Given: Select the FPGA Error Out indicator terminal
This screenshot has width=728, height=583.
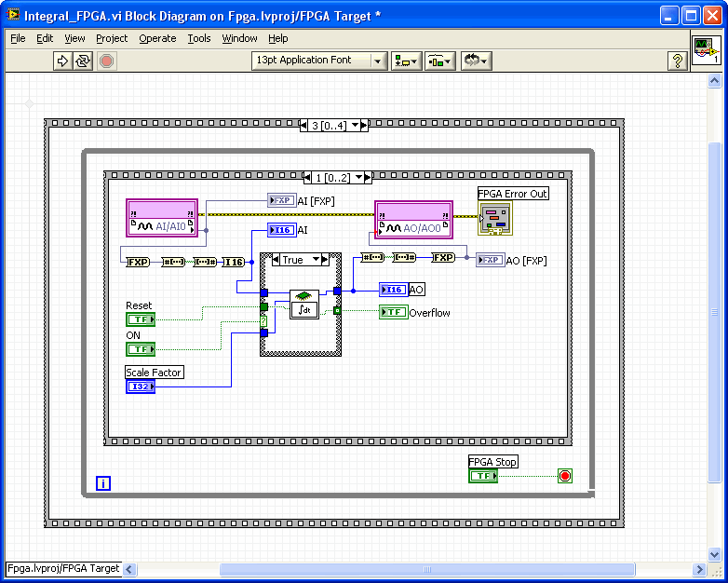Looking at the screenshot, I should tap(495, 218).
